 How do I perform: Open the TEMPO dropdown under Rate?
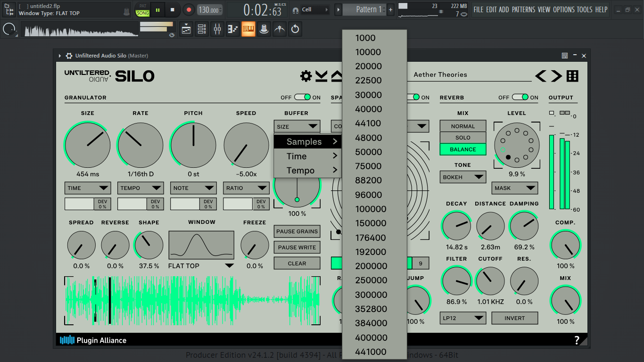(140, 188)
